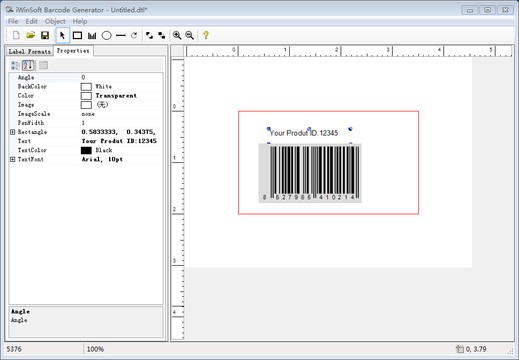Open the Help menu
Image resolution: width=519 pixels, height=360 pixels.
(x=80, y=21)
